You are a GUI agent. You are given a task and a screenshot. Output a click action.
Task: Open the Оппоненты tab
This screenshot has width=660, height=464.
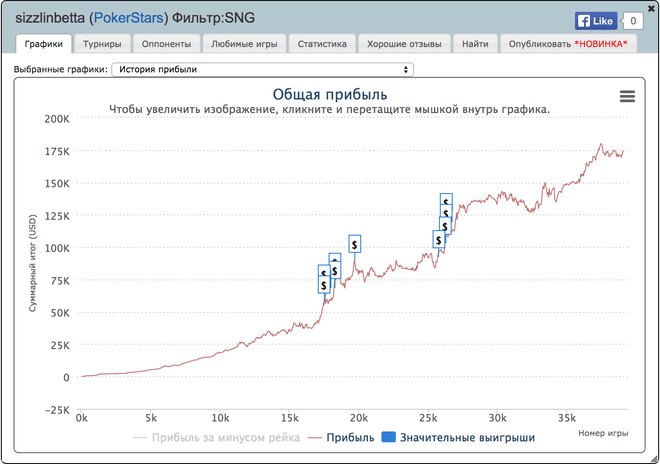tap(166, 44)
